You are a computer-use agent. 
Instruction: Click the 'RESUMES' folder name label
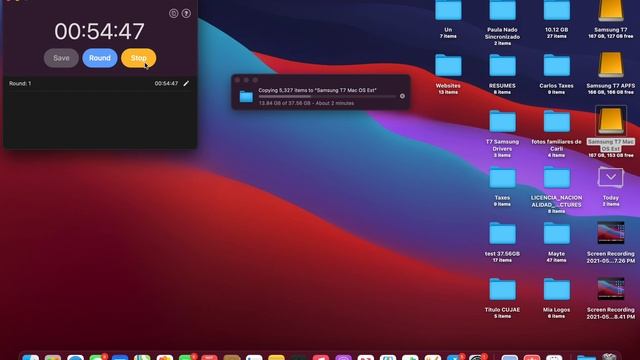(x=502, y=86)
